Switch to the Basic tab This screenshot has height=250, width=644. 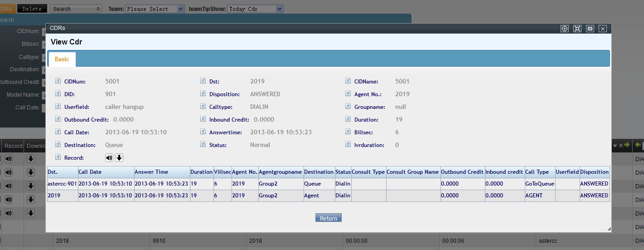[x=62, y=59]
